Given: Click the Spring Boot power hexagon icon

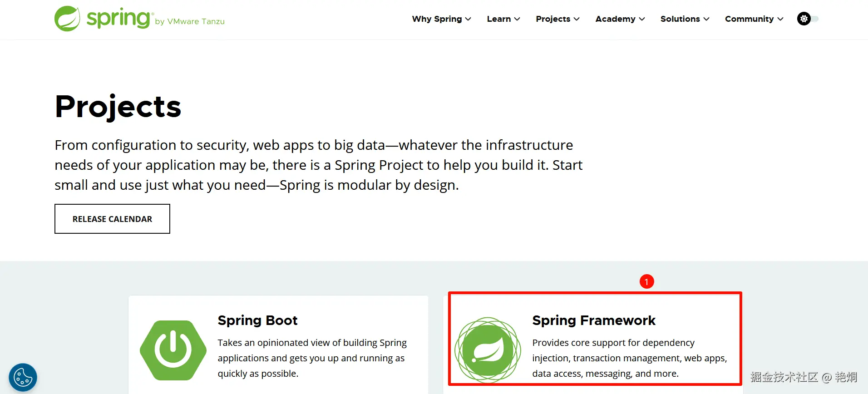Looking at the screenshot, I should (173, 350).
